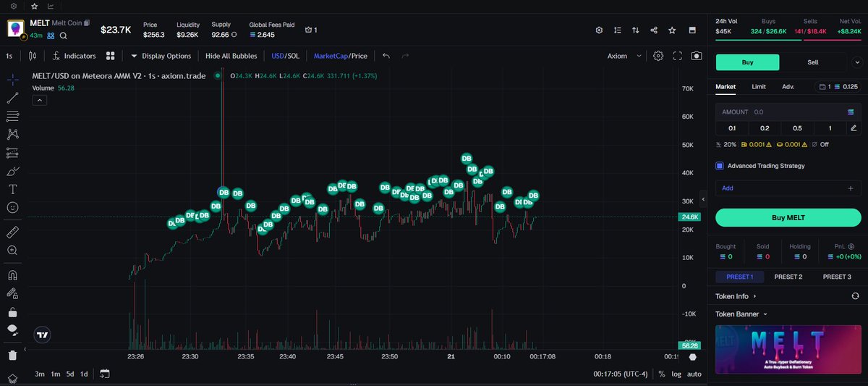The width and height of the screenshot is (868, 386).
Task: Toggle lock all drawings
Action: 12,313
